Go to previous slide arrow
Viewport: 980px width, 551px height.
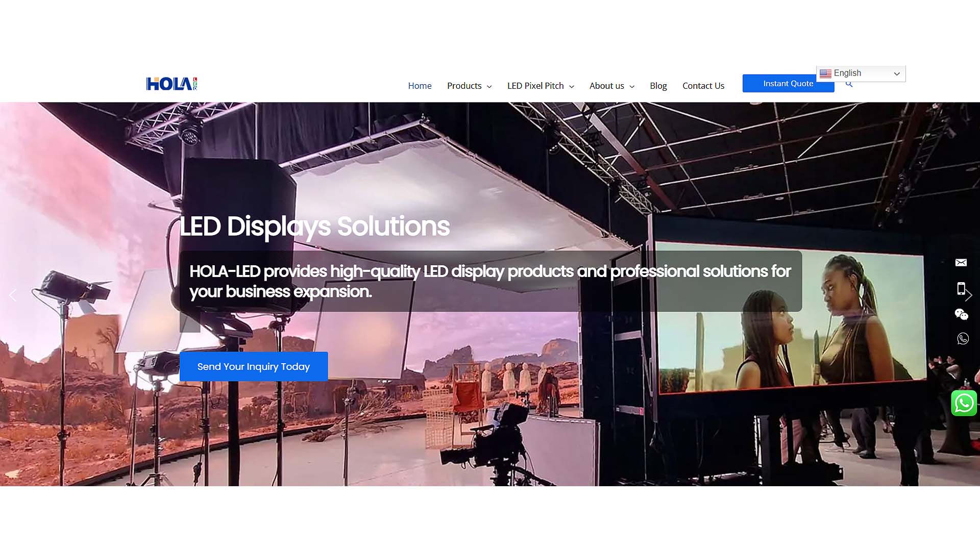(13, 295)
